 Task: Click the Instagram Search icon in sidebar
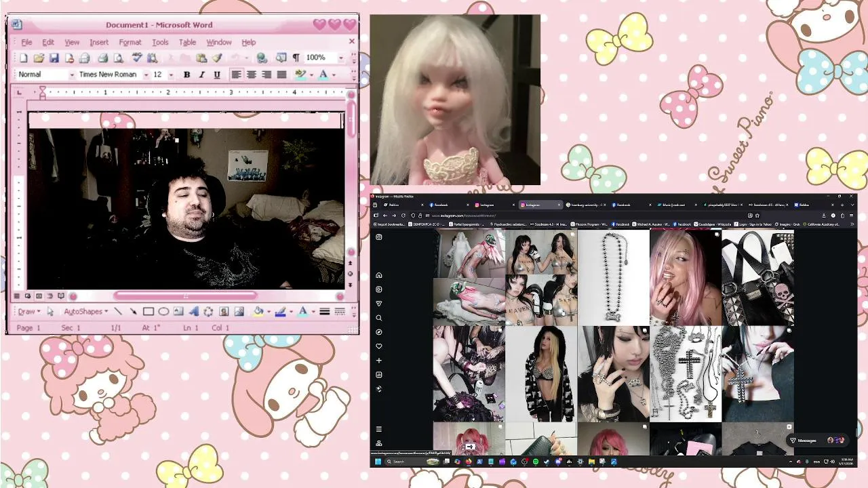[379, 318]
